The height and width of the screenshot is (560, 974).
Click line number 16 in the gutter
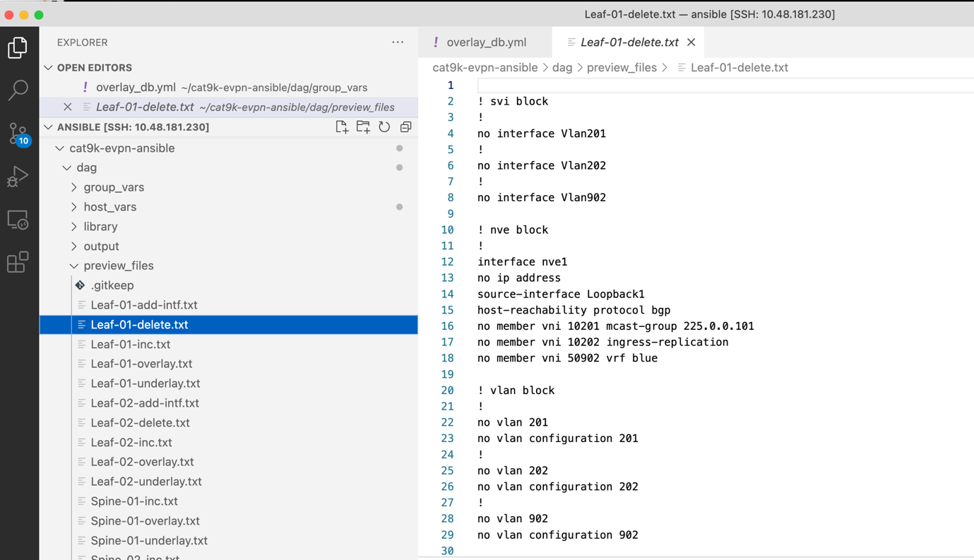[x=447, y=326]
